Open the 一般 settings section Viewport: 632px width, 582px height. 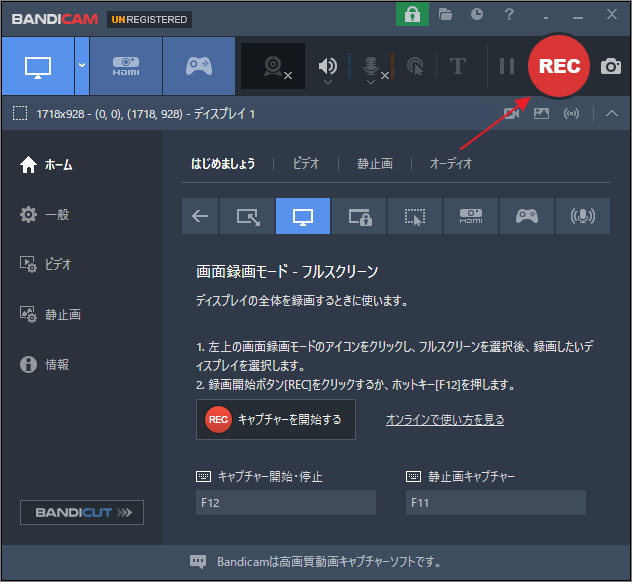(44, 214)
